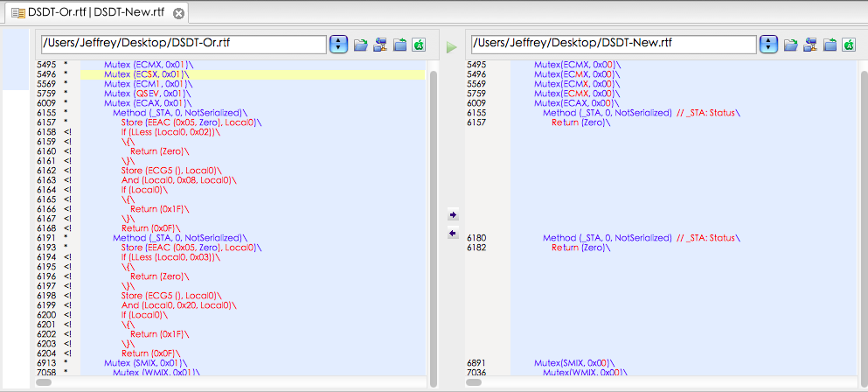Click the right-pointing copy arrow in center divider
The image size is (868, 392).
tap(452, 214)
